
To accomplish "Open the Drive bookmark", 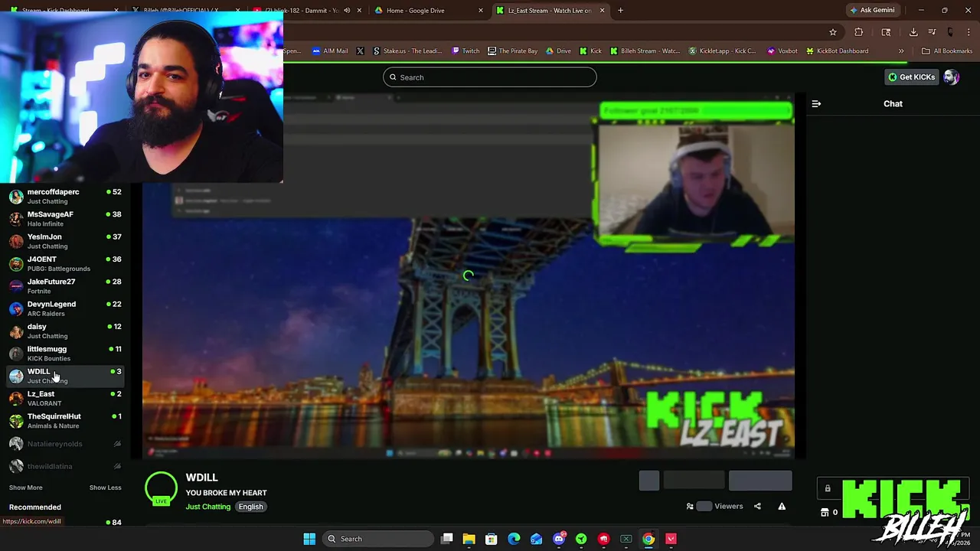I will click(558, 51).
